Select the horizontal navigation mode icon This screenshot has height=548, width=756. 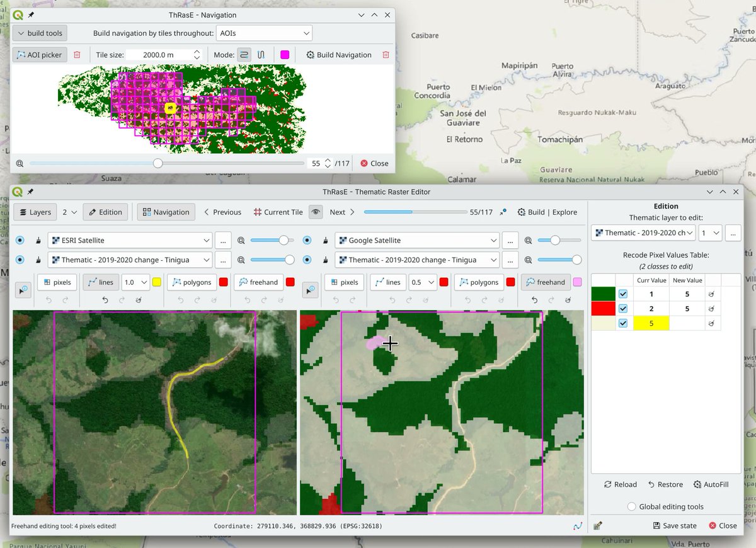[244, 55]
